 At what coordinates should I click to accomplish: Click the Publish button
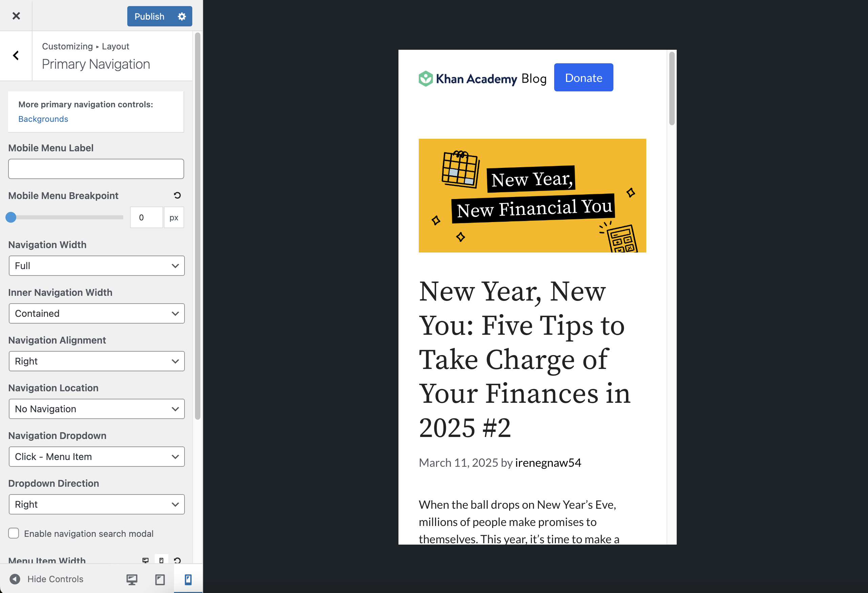click(x=149, y=17)
